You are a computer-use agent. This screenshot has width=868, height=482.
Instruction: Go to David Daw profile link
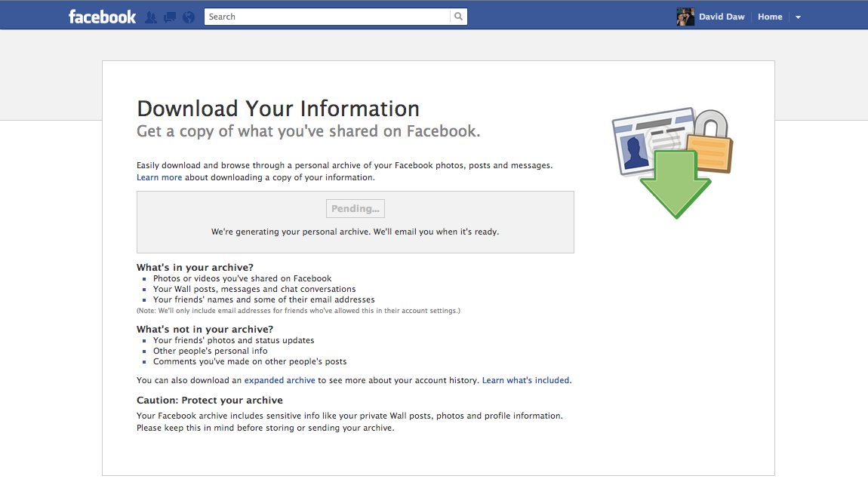coord(722,17)
